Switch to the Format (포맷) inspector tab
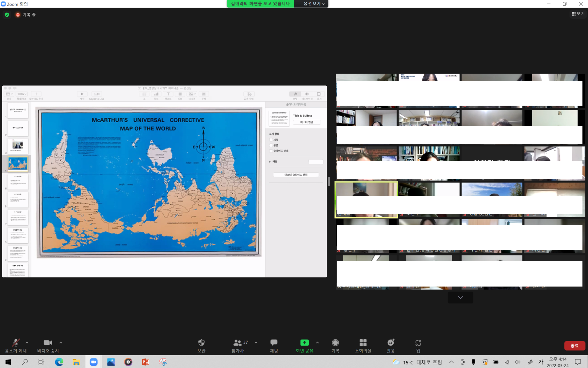 tap(295, 95)
